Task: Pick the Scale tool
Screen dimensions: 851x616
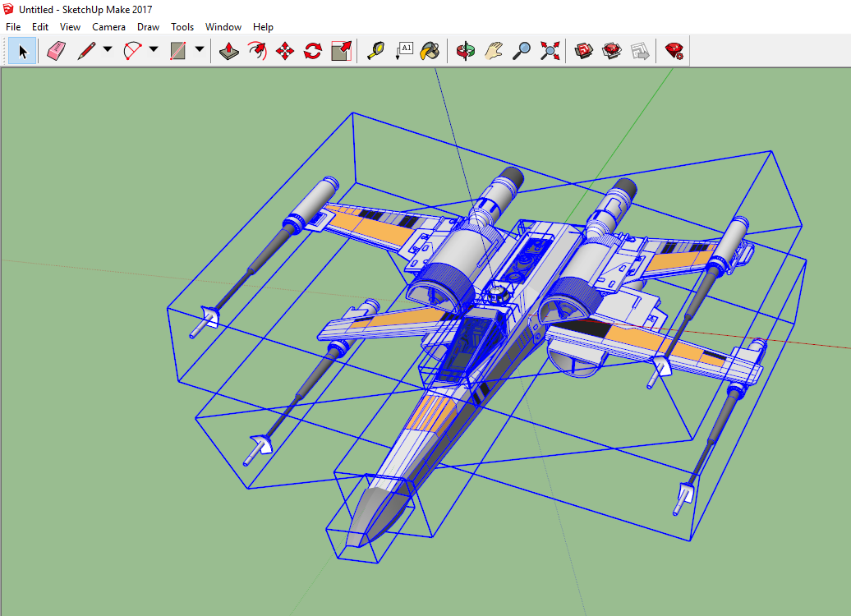Action: [342, 51]
